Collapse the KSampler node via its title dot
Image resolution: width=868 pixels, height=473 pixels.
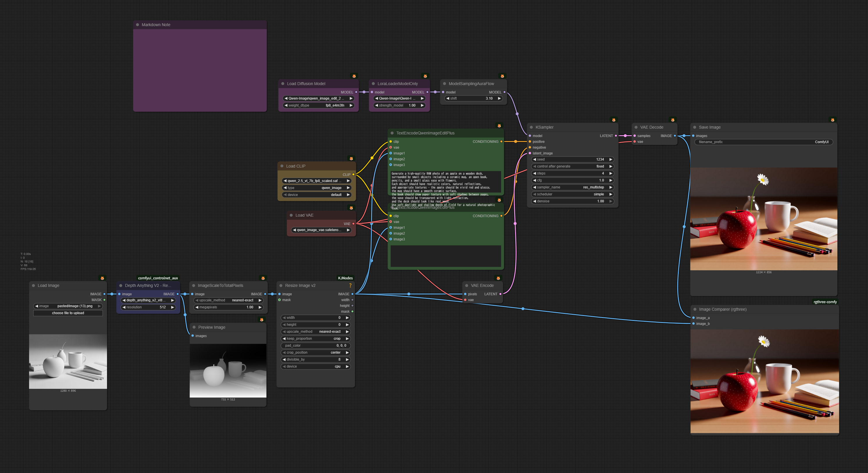(x=531, y=127)
